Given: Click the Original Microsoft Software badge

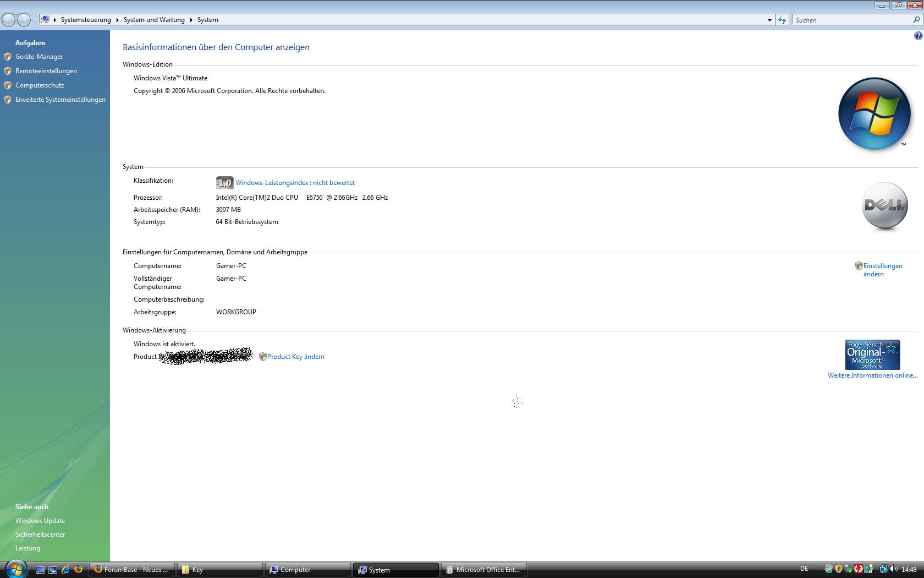Looking at the screenshot, I should (x=872, y=355).
